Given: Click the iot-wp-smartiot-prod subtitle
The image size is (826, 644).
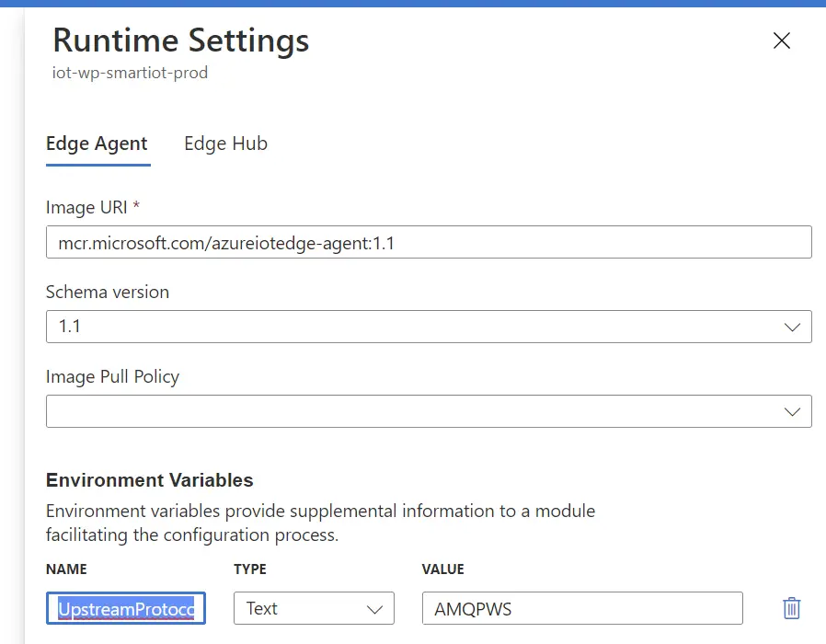Looking at the screenshot, I should (130, 73).
